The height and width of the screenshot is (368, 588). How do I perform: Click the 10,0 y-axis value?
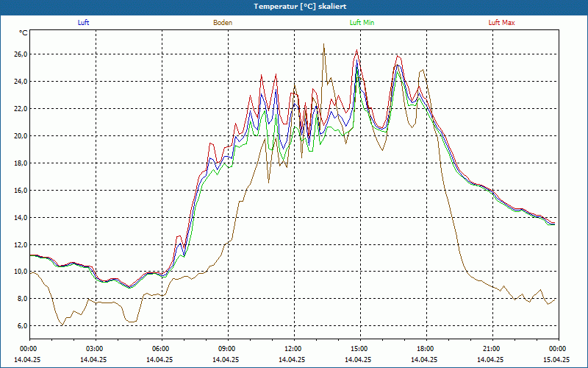[x=21, y=272]
